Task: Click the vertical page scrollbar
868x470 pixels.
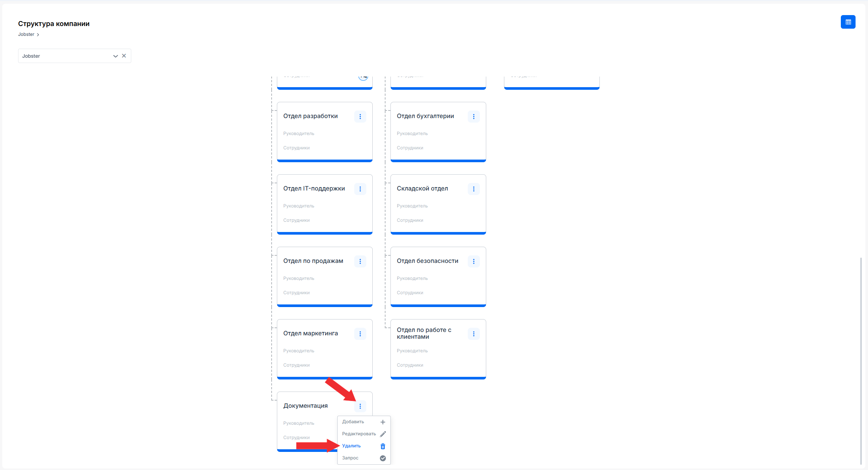Action: (x=860, y=360)
